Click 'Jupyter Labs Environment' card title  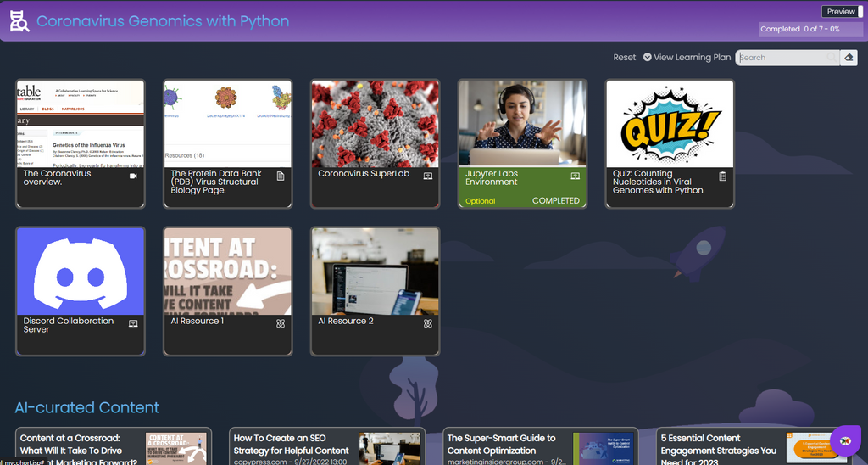tap(492, 177)
